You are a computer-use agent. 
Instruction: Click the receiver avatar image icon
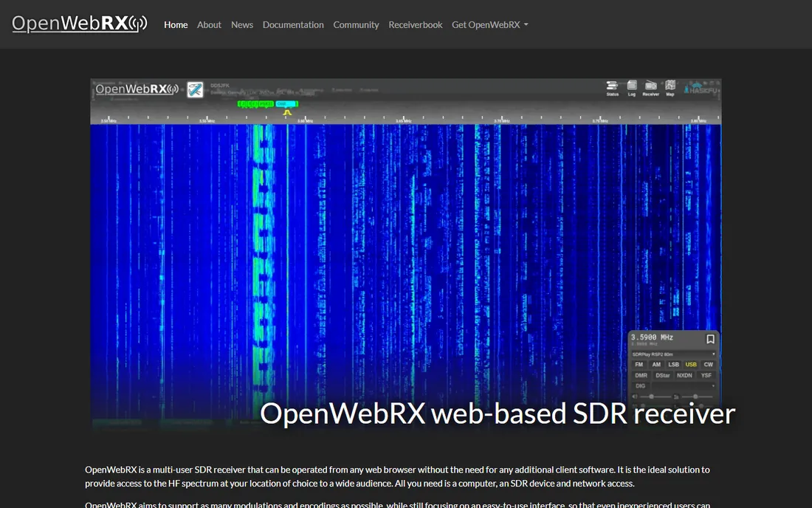click(x=195, y=89)
